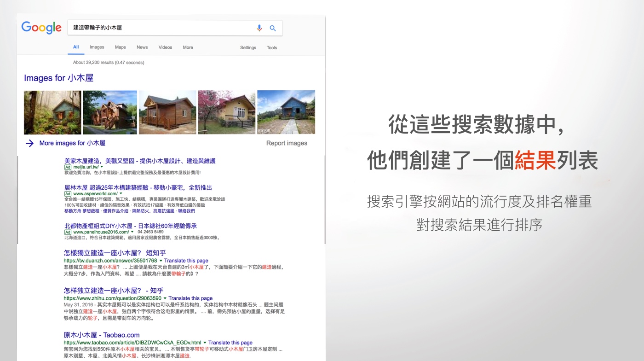Click the magnifying glass search icon

[273, 28]
